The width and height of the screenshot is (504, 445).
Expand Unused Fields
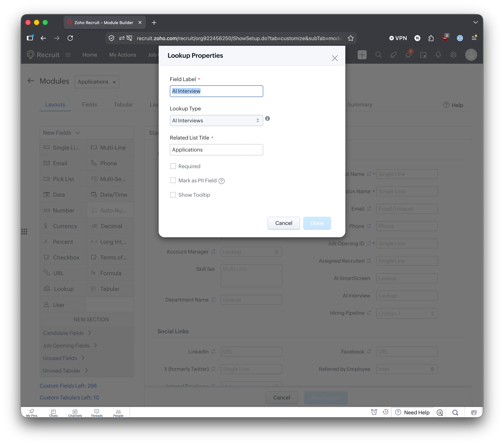(x=64, y=358)
